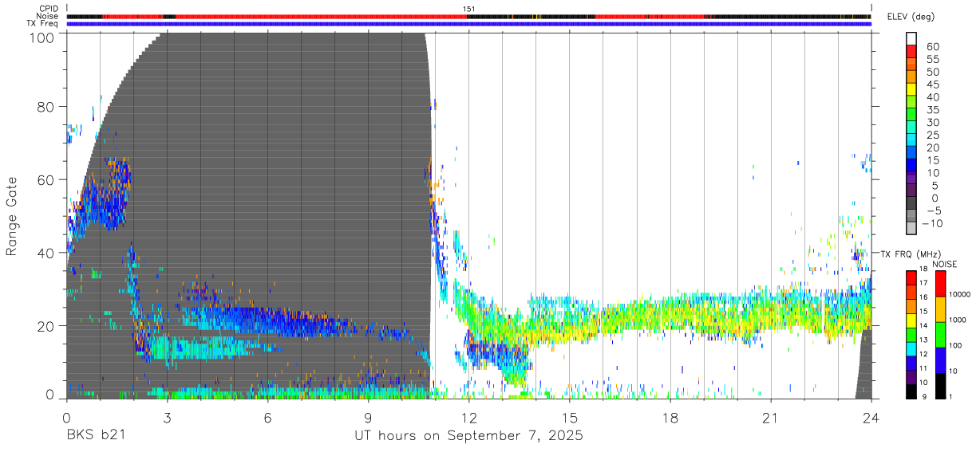
Task: Click ELEV colorbar label 60
Action: pos(931,46)
